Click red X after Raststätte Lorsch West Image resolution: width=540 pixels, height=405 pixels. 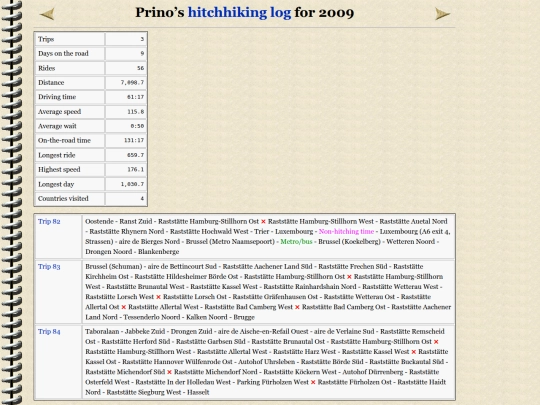click(158, 297)
